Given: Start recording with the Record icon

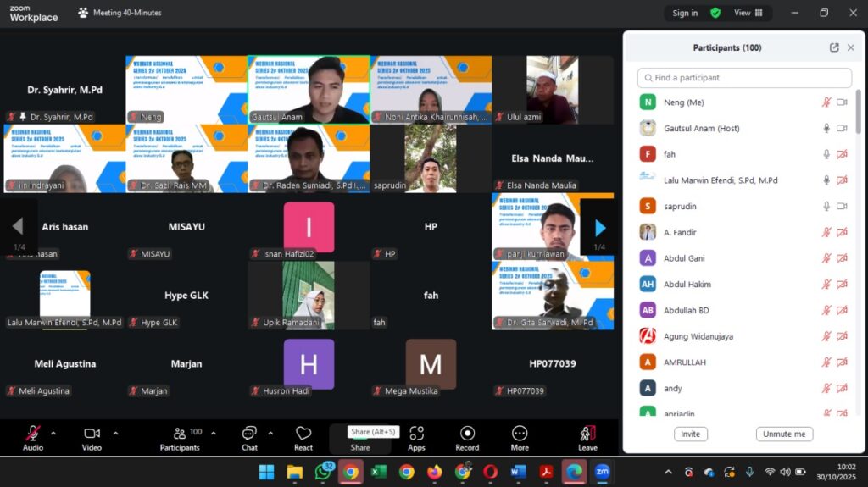Looking at the screenshot, I should (467, 436).
